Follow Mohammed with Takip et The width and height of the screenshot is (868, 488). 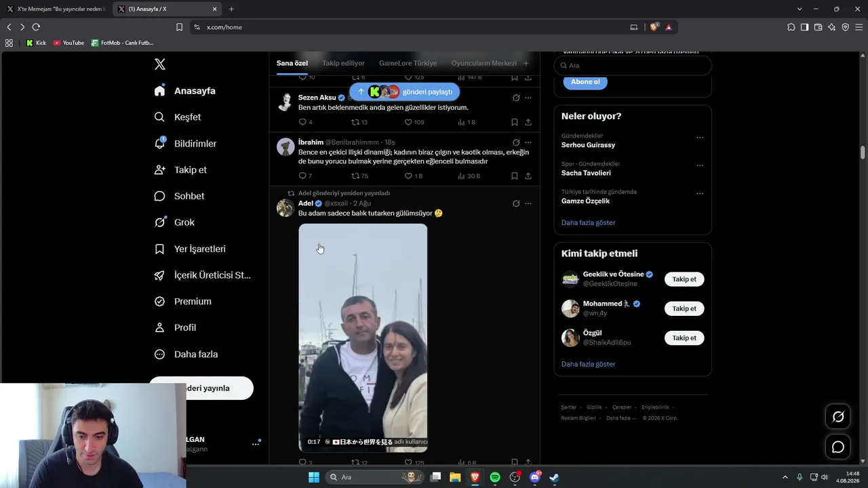(x=684, y=308)
